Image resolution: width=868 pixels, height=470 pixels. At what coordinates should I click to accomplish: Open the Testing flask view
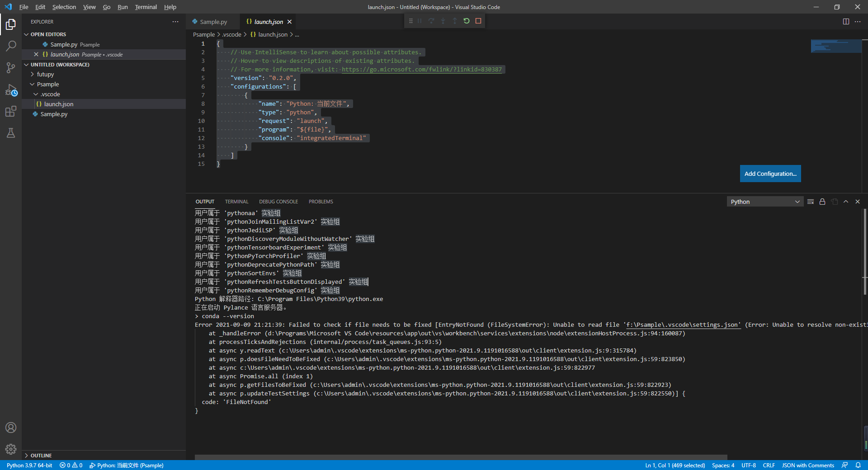(x=11, y=133)
